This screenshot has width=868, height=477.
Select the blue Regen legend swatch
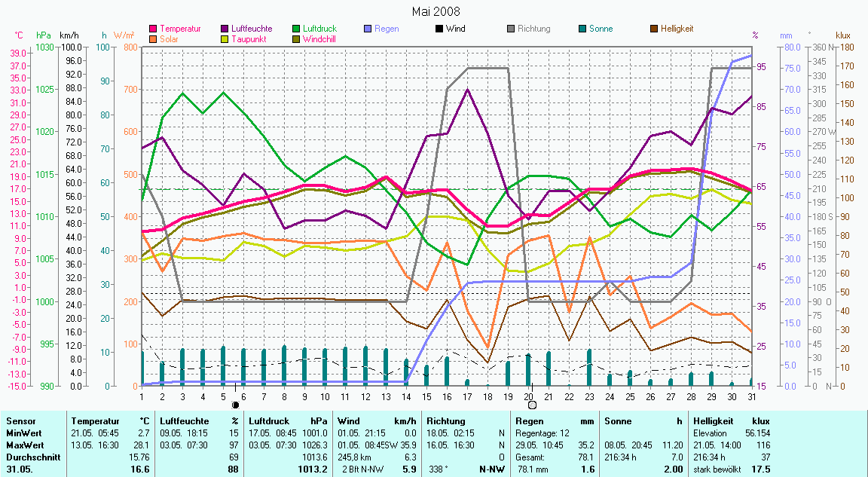click(x=368, y=29)
